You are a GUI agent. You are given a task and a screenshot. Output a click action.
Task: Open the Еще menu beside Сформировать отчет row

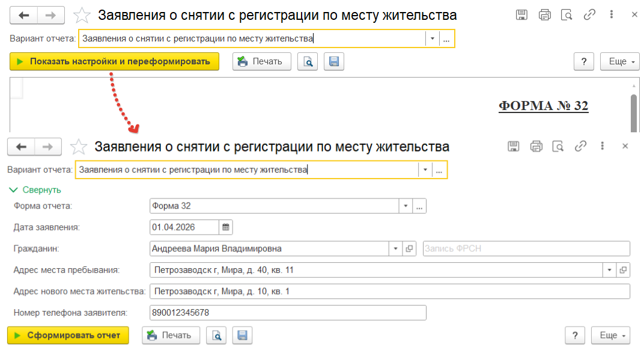point(613,336)
